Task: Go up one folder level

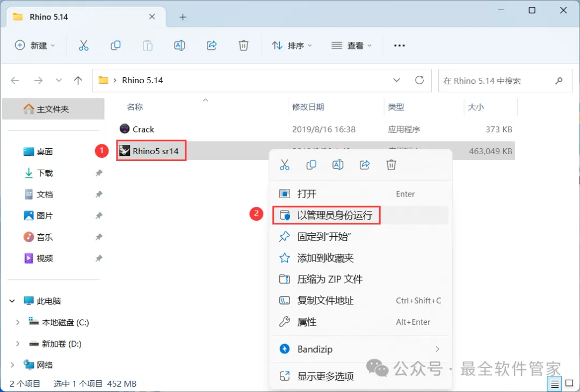Action: point(78,80)
